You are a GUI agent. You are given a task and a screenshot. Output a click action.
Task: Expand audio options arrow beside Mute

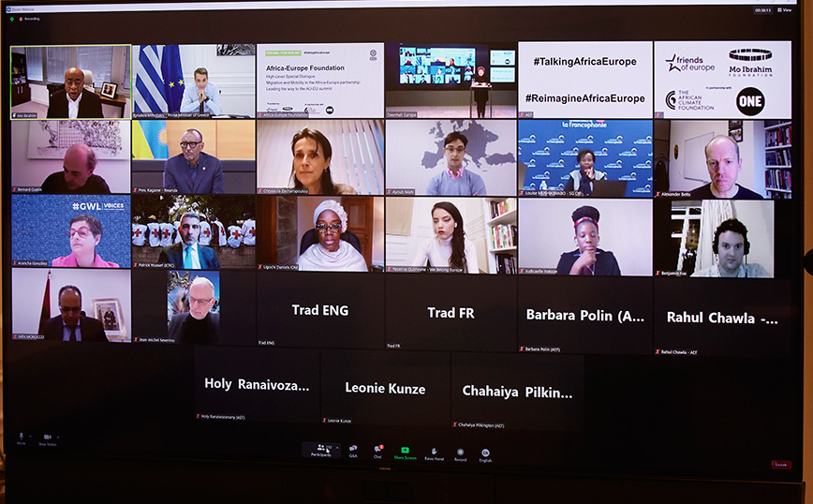(x=29, y=436)
